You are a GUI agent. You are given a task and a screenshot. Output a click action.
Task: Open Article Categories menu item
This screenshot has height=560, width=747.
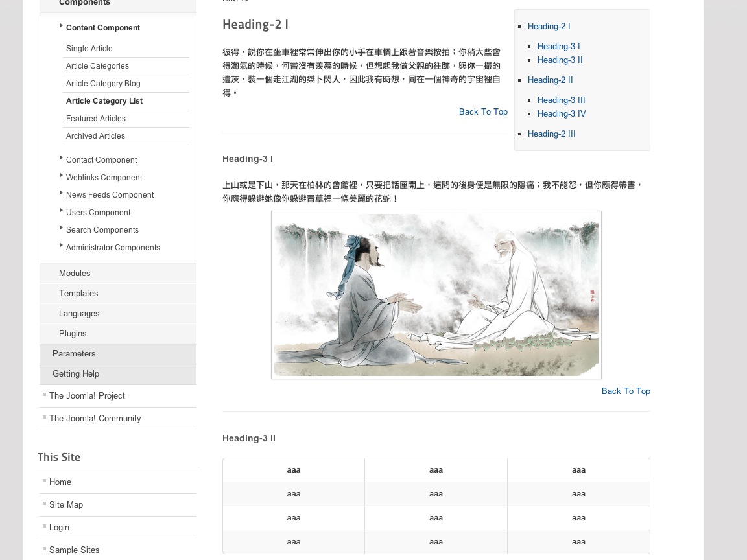click(97, 66)
